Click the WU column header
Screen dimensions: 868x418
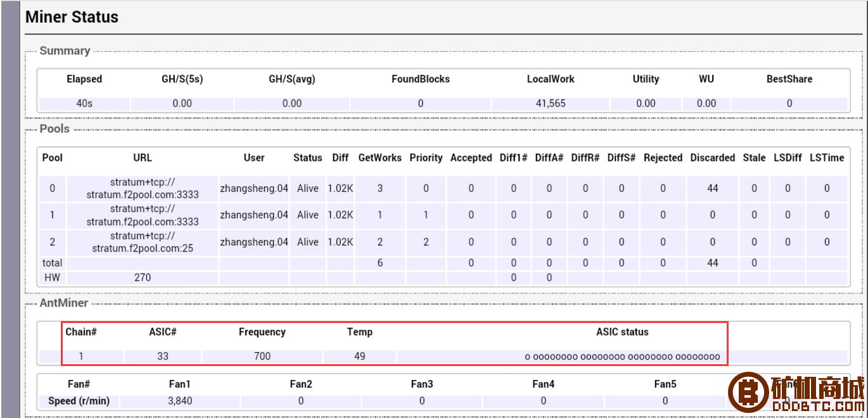tap(706, 79)
